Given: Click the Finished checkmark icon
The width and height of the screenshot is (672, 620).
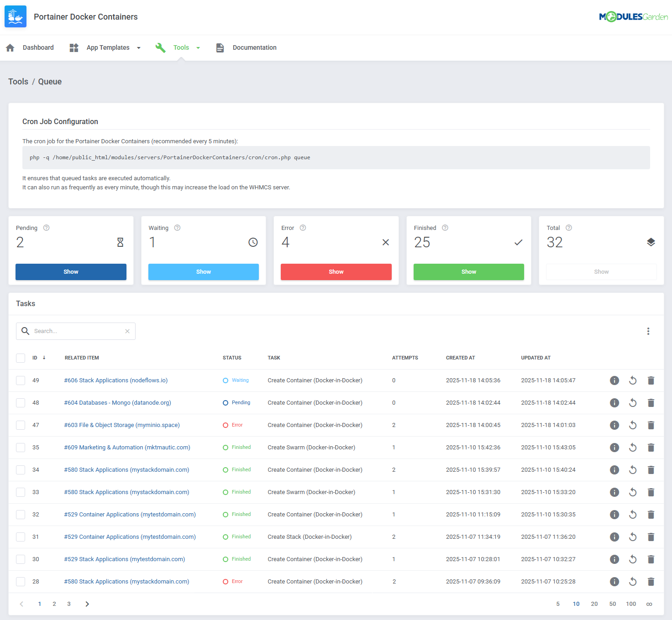Looking at the screenshot, I should [x=518, y=242].
